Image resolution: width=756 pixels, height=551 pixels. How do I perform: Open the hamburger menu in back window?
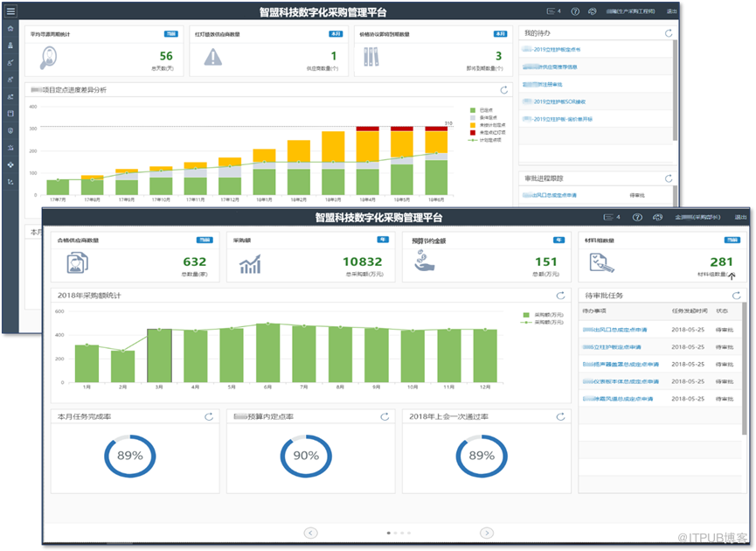click(10, 11)
